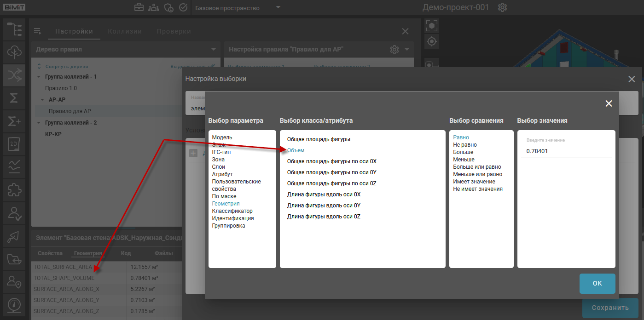Choose the Классификатор parameter
Image resolution: width=644 pixels, height=320 pixels.
232,211
